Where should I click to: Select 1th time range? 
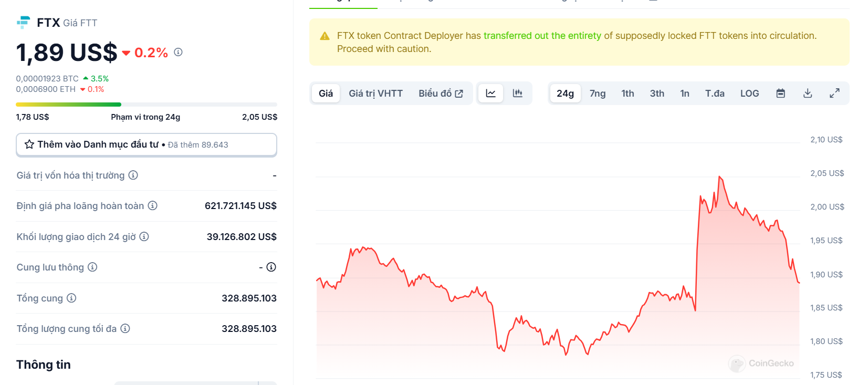tap(628, 93)
